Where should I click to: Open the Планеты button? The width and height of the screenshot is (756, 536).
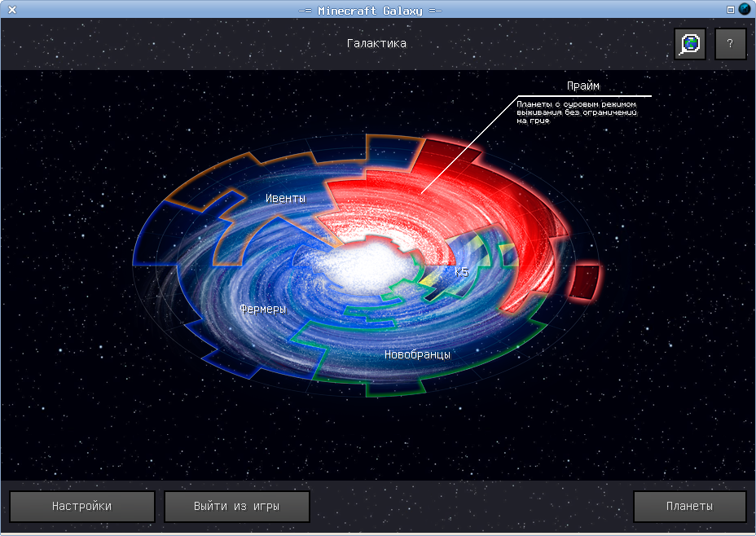(x=689, y=506)
